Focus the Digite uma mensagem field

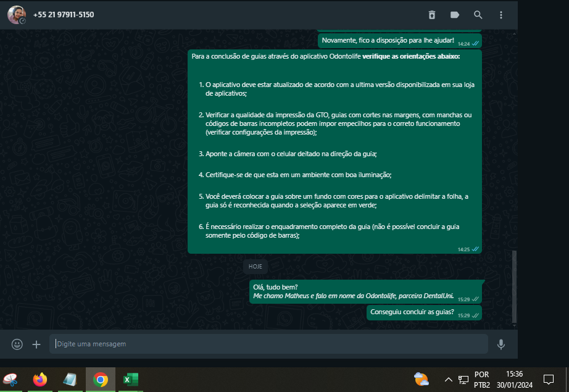pyautogui.click(x=268, y=344)
